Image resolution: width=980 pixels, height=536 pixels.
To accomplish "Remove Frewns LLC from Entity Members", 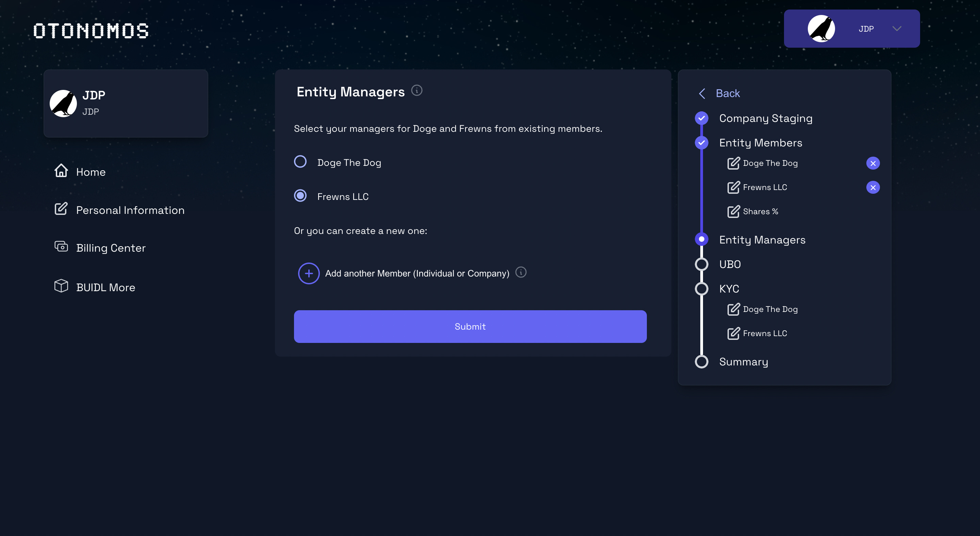I will [873, 187].
